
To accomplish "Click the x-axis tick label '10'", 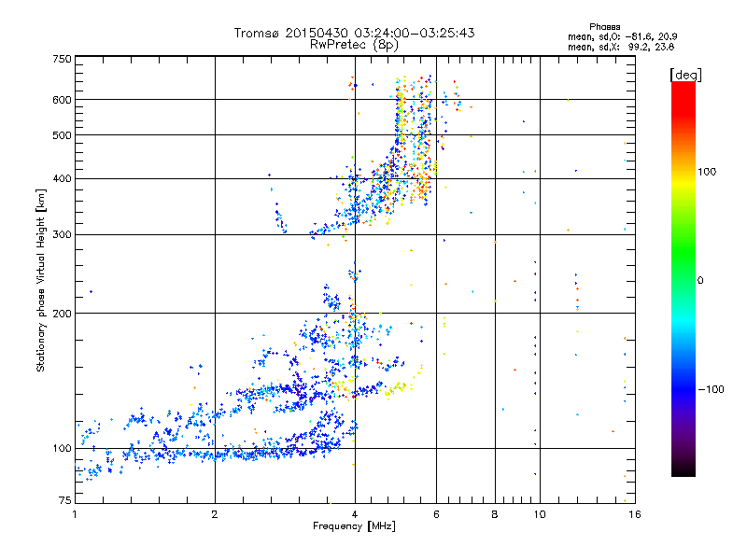I will (x=540, y=514).
